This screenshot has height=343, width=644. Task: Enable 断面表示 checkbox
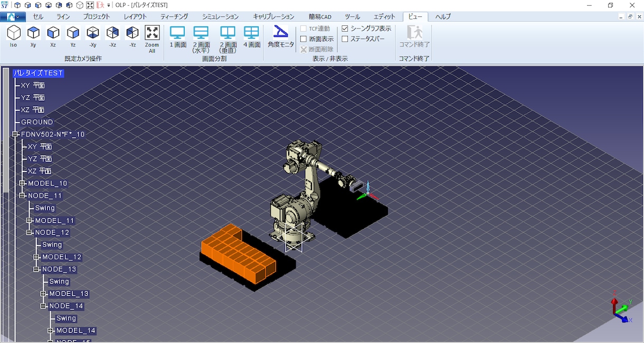(x=304, y=39)
